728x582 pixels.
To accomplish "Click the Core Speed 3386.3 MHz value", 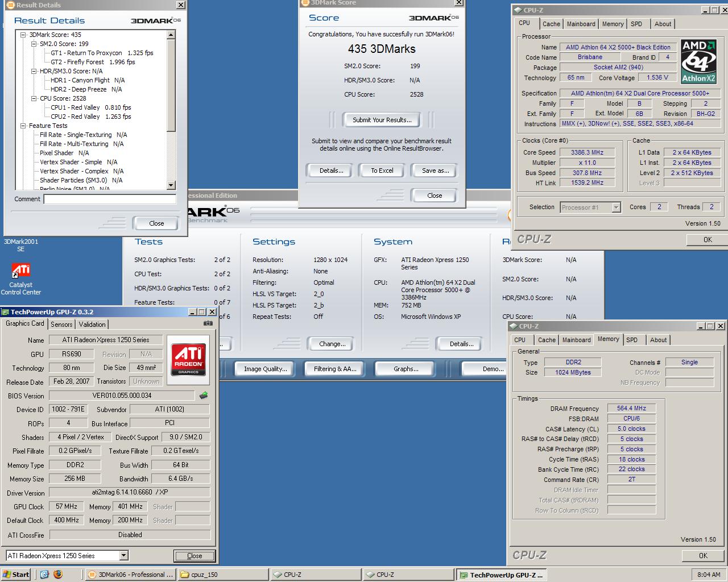I will (588, 152).
